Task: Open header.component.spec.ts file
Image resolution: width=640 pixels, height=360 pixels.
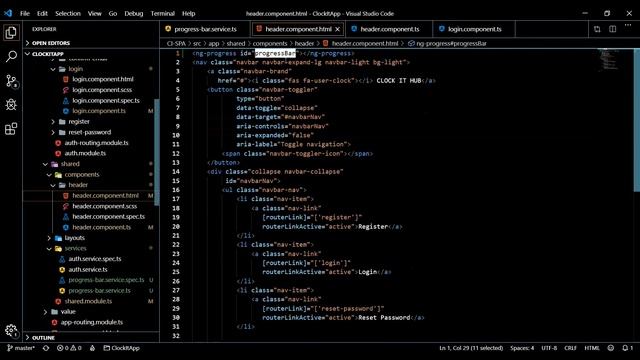Action: click(109, 216)
